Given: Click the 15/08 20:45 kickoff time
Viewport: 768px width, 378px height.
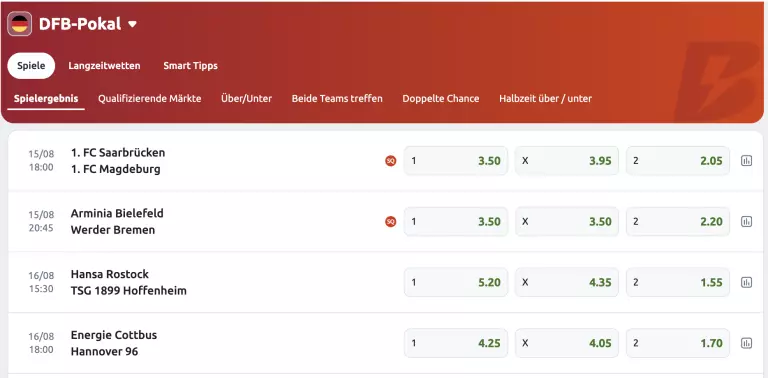Looking at the screenshot, I should 41,228.
